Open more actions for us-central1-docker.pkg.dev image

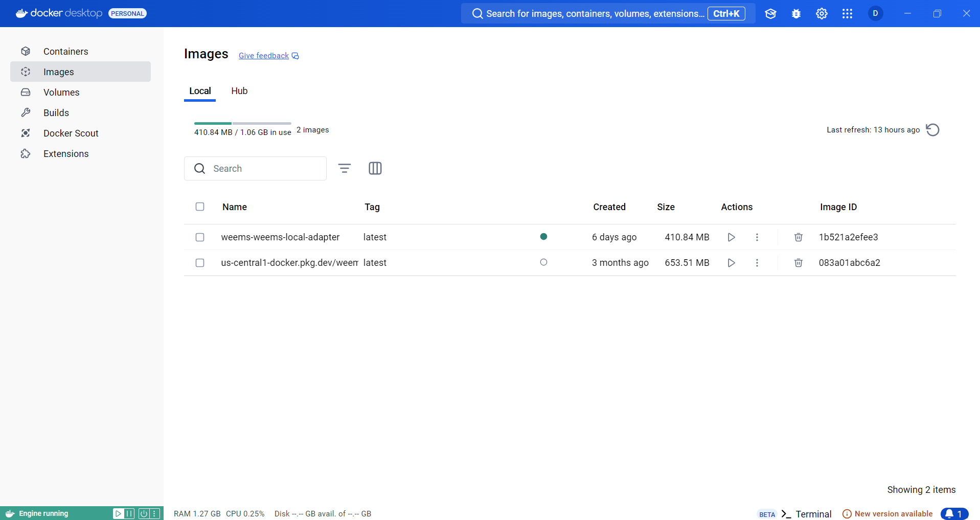coord(757,263)
